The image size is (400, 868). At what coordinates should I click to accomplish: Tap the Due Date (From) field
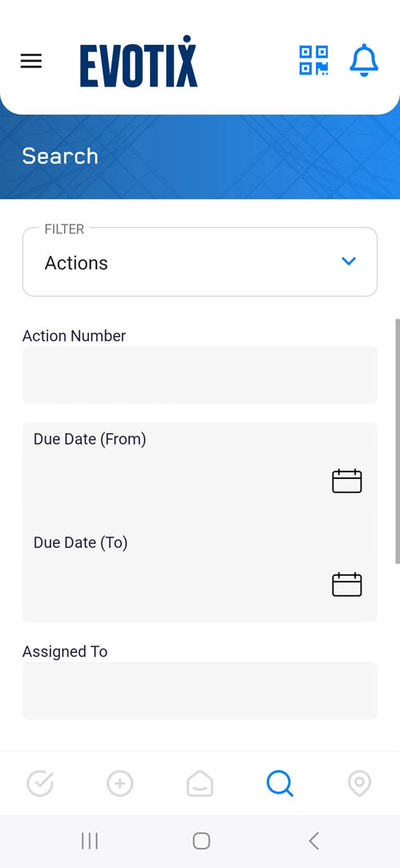tap(200, 471)
